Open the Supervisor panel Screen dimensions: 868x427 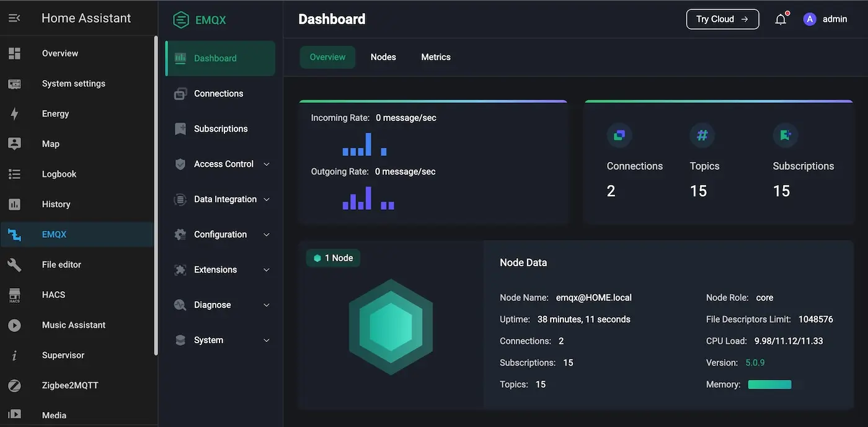pos(77,356)
